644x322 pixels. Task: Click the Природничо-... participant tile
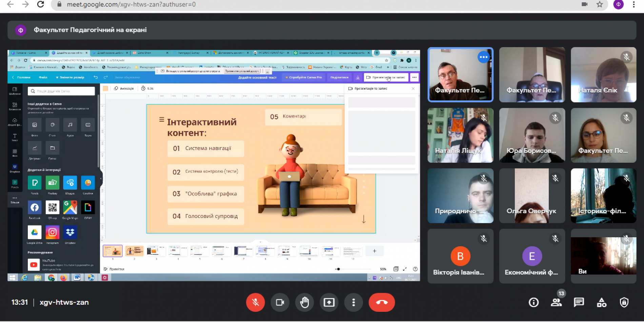pyautogui.click(x=460, y=196)
